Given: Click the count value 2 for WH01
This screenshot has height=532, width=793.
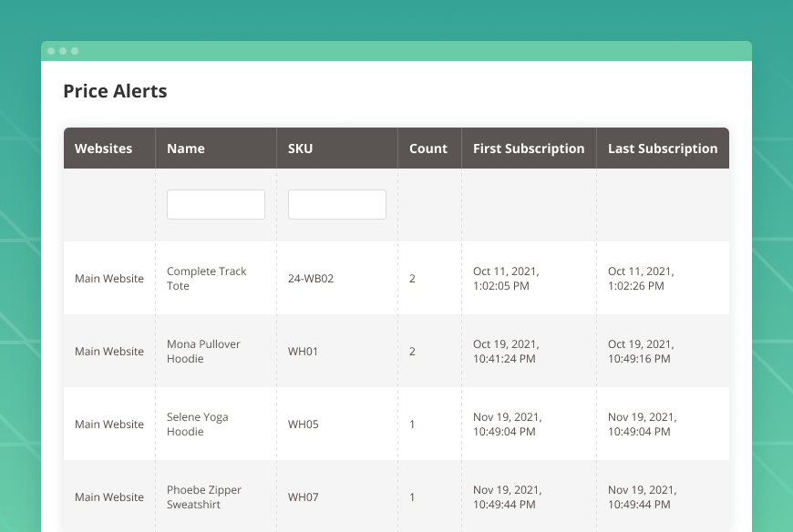Looking at the screenshot, I should 412,351.
